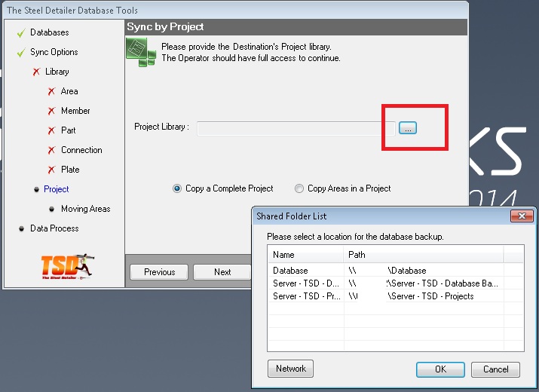
Task: Select the Plate step in sidebar
Action: tap(70, 170)
